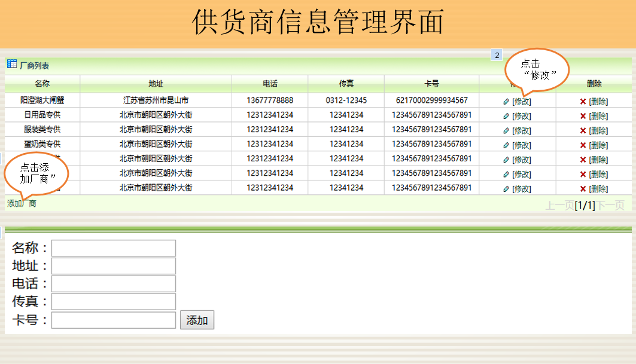Click the red X icon in 蛋奶类专供 row

(583, 145)
